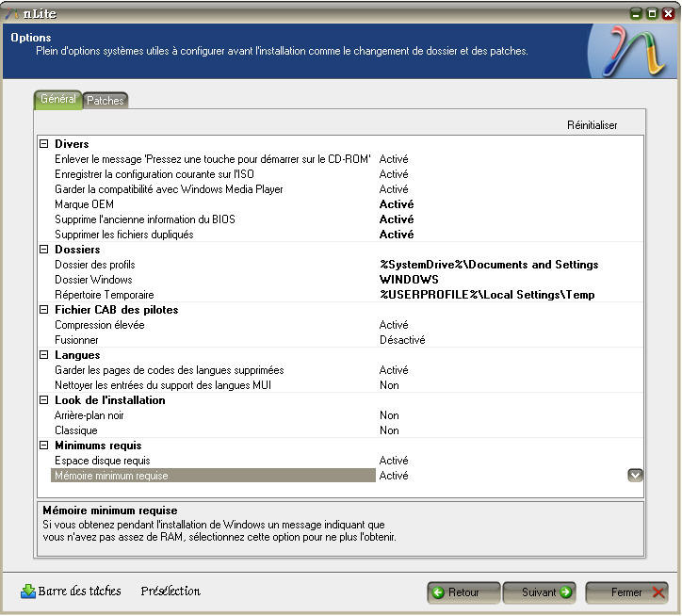The height and width of the screenshot is (616, 682).
Task: Close nLite with the Fermer button
Action: click(x=626, y=592)
